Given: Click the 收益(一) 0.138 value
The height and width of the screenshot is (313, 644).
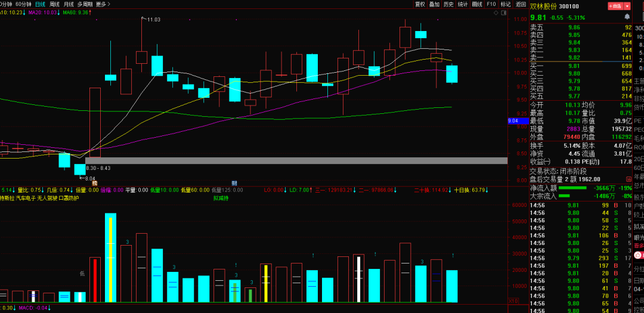Looking at the screenshot, I should click(572, 162).
